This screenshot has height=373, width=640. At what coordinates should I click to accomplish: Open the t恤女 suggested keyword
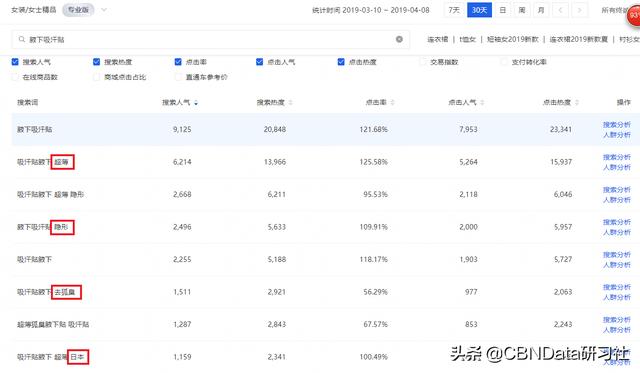click(468, 39)
